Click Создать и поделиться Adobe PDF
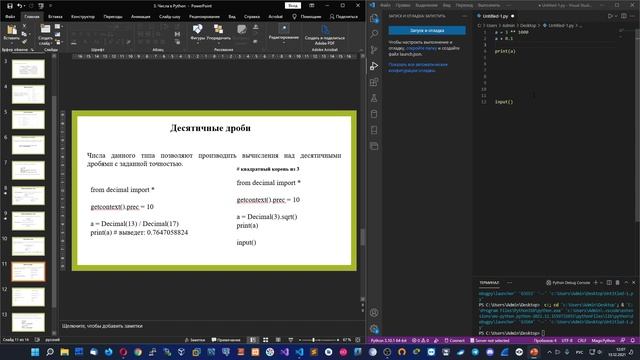640x360 pixels. click(x=325, y=34)
